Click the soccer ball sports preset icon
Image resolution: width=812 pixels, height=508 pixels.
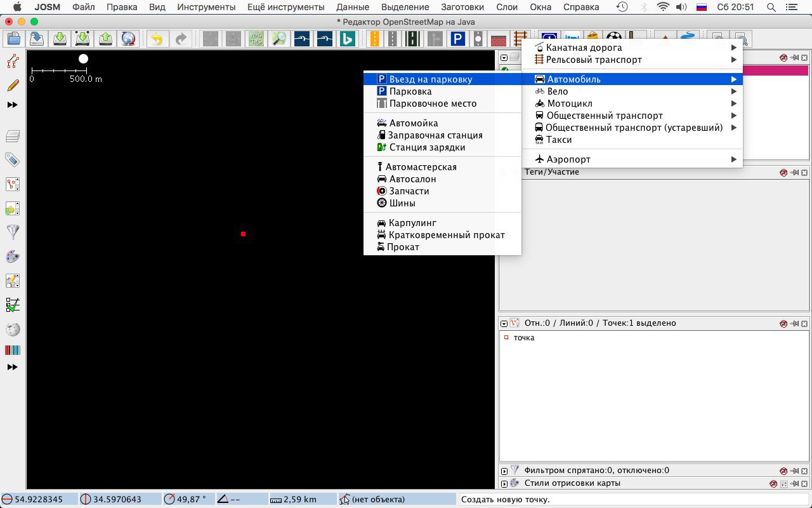[x=613, y=39]
